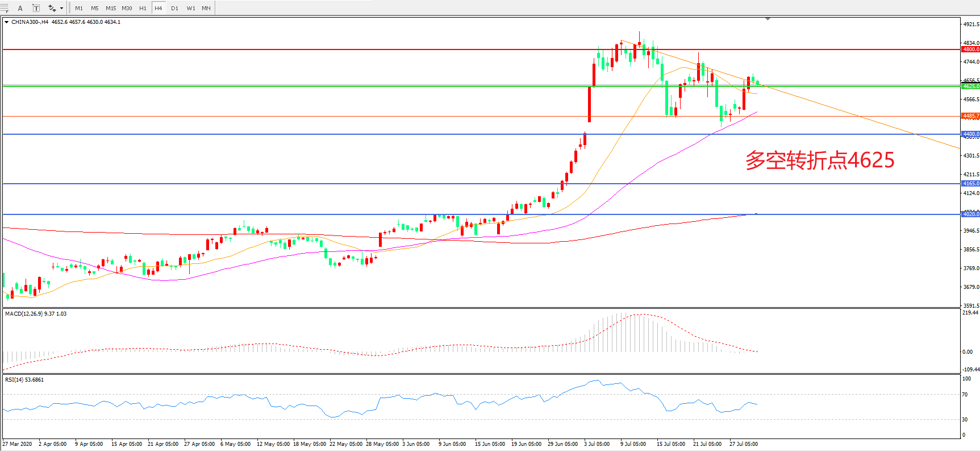Viewport: 980px width, 451px height.
Task: Click the Fibonacci tool icon at far left
Action: (4, 8)
